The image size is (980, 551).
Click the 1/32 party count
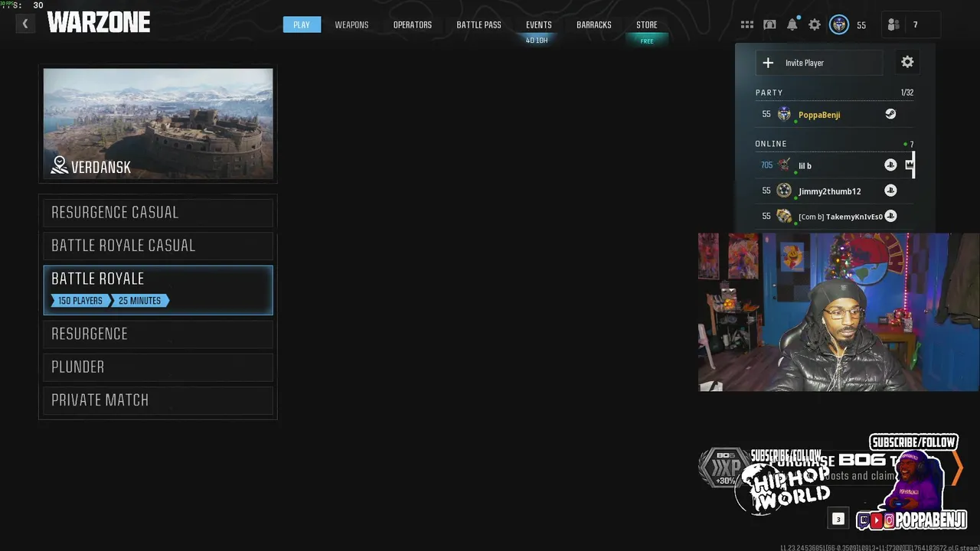[907, 93]
